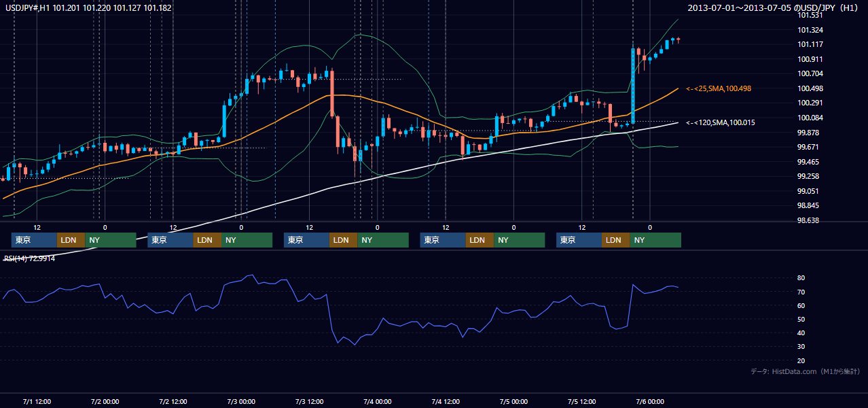
Task: Click price axis value 101.531
Action: (x=810, y=15)
